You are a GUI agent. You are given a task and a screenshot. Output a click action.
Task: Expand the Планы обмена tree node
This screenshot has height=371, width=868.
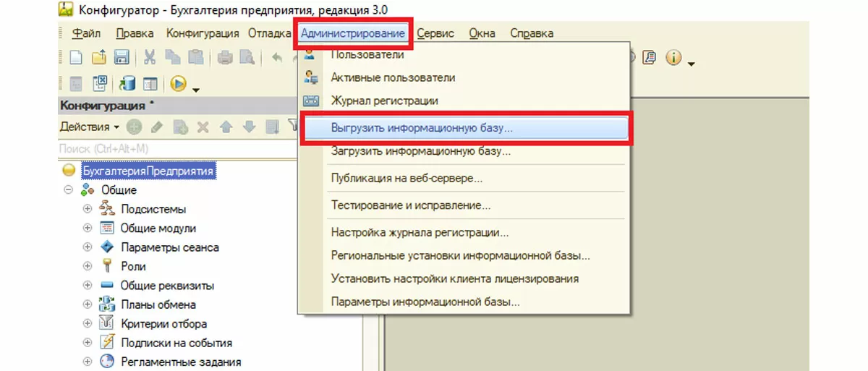point(88,304)
